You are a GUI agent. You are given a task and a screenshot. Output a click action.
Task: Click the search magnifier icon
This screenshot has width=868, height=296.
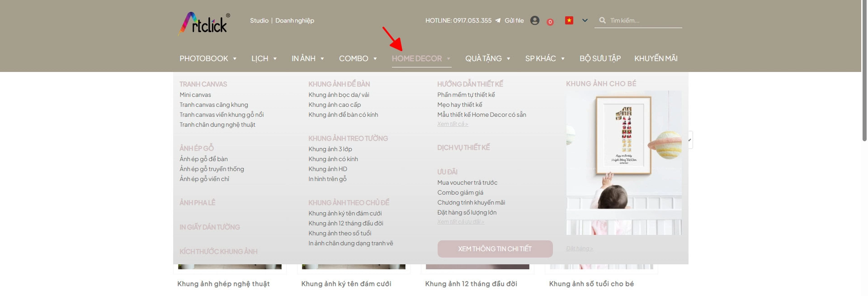coord(603,20)
